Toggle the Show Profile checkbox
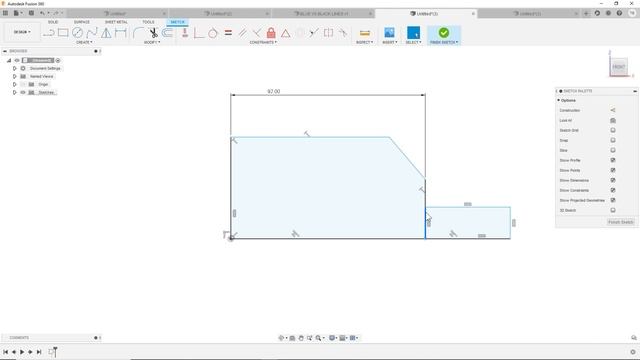This screenshot has width=640, height=360. [x=613, y=160]
